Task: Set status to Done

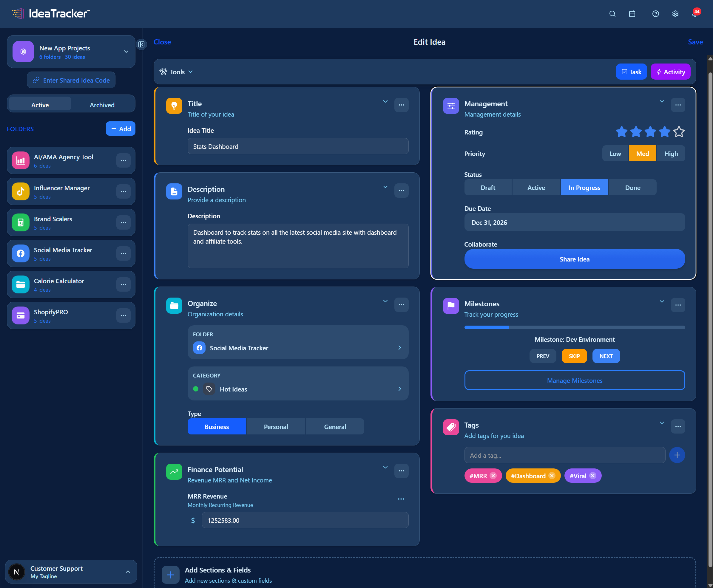Action: pyautogui.click(x=632, y=187)
